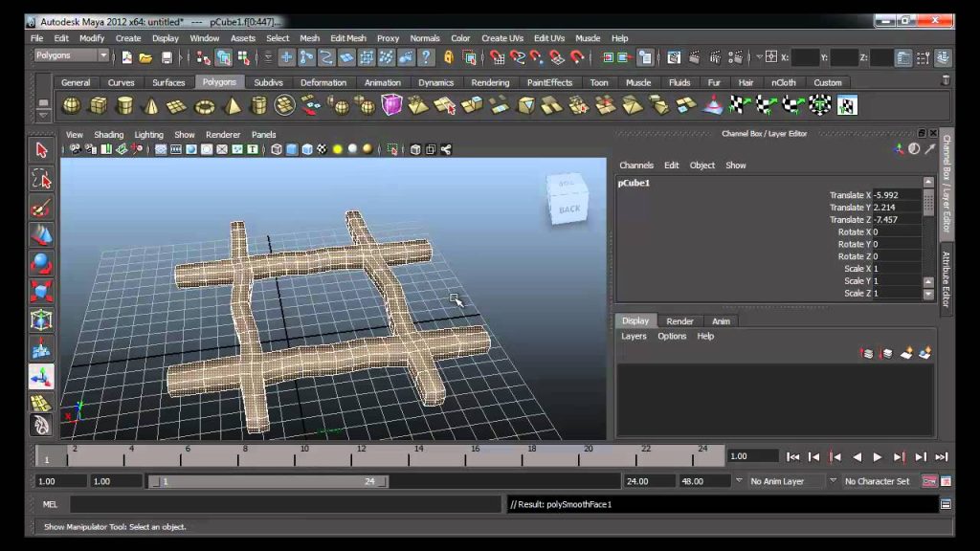Select the polygon torus shelf icon

(x=205, y=106)
